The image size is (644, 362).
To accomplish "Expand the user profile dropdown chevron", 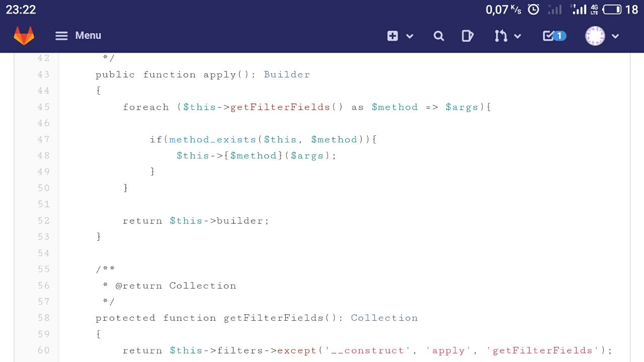I will [615, 36].
